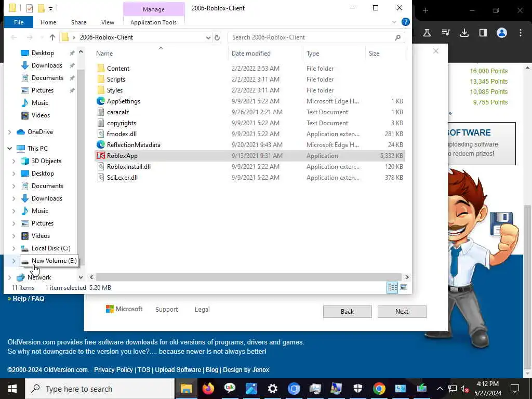Open Google Chrome from taskbar

tap(379, 389)
